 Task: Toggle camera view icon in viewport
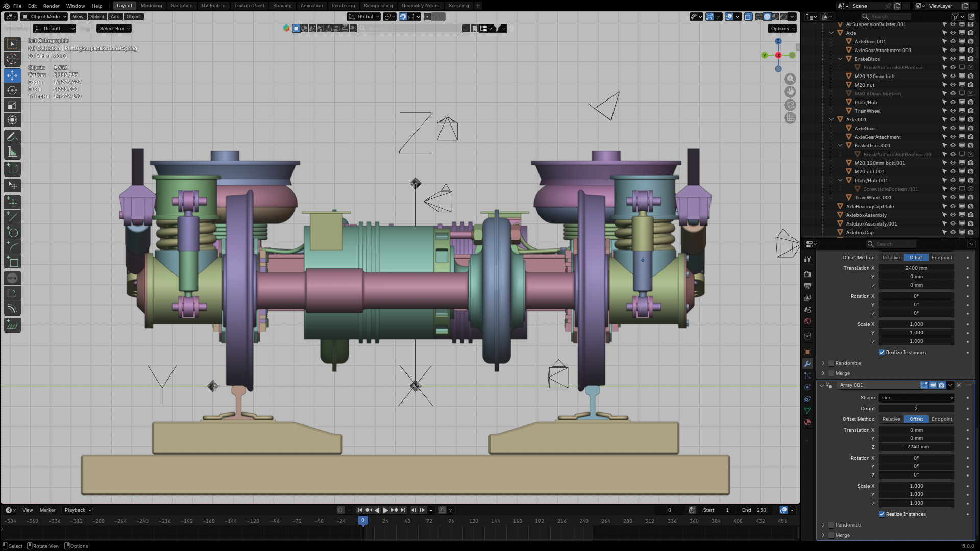(790, 105)
